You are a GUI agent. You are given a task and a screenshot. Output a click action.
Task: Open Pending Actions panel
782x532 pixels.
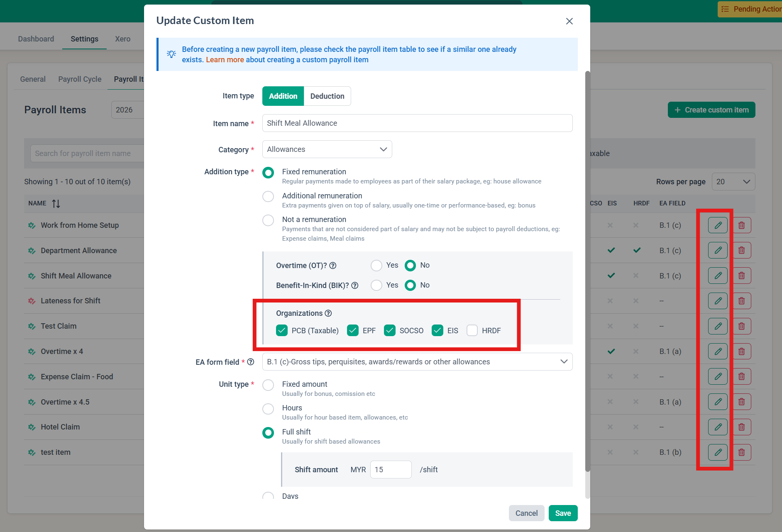750,9
